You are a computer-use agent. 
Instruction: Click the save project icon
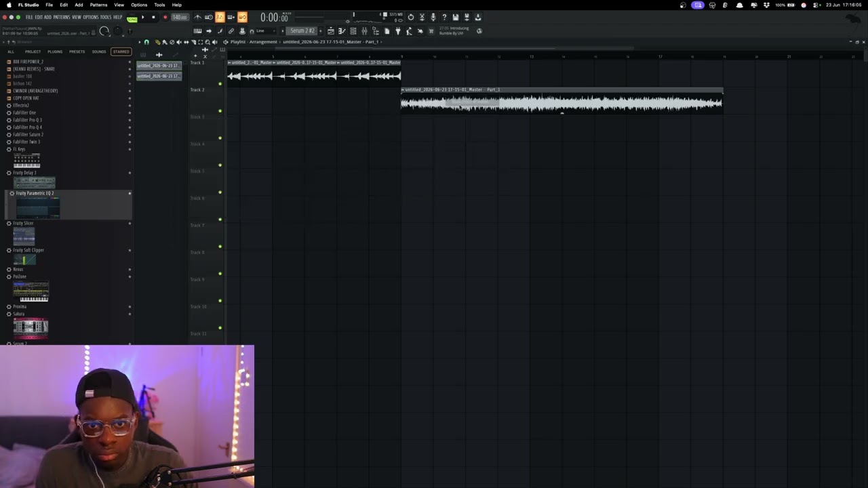pyautogui.click(x=455, y=17)
